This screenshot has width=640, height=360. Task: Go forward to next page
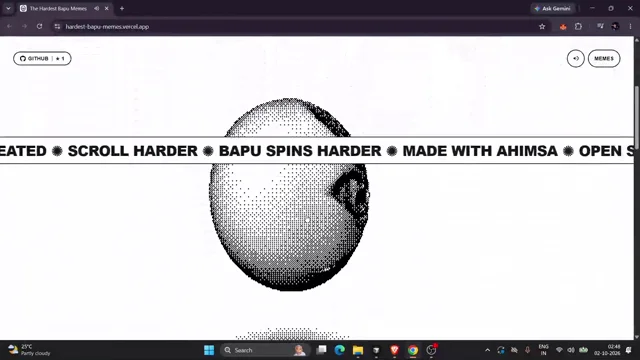click(24, 27)
